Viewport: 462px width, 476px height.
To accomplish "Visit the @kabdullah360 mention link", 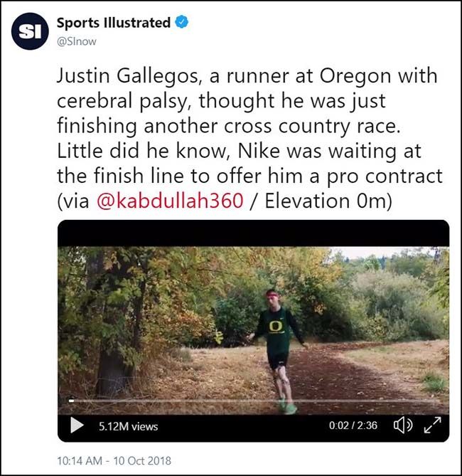I will [169, 201].
